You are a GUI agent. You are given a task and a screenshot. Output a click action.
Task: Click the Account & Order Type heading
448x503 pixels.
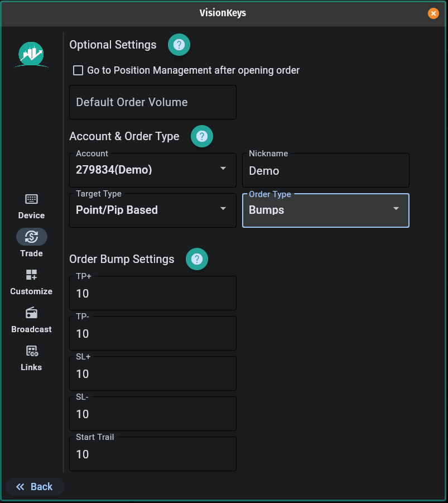(124, 136)
